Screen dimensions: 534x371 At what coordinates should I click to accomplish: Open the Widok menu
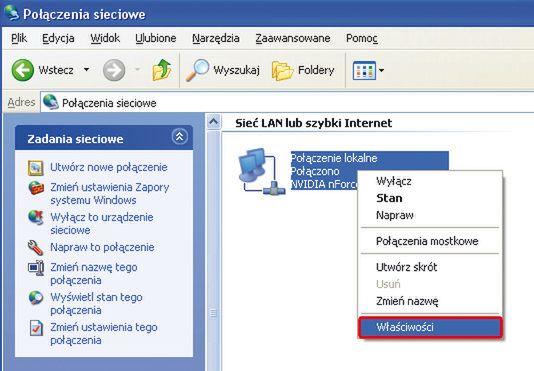(x=105, y=38)
